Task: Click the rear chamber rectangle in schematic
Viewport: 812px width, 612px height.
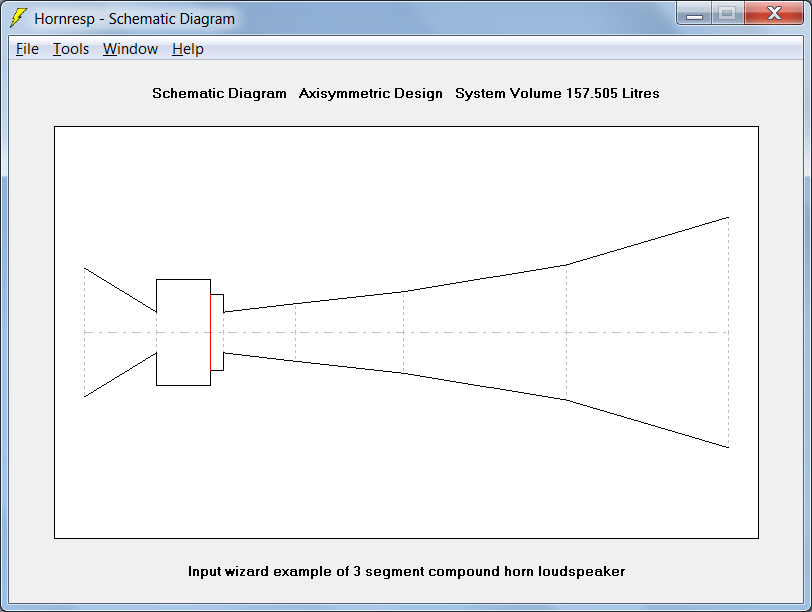Action: point(183,332)
